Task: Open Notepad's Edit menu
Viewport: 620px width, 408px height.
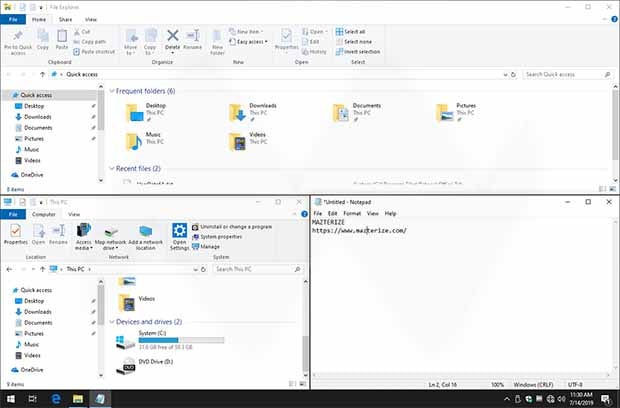Action: 332,213
